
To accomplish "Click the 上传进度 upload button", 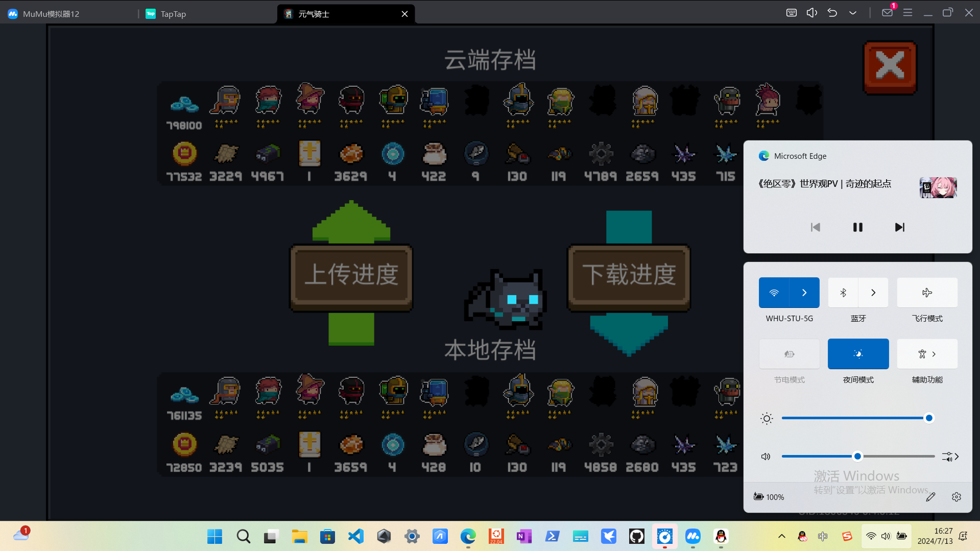I will click(x=351, y=276).
